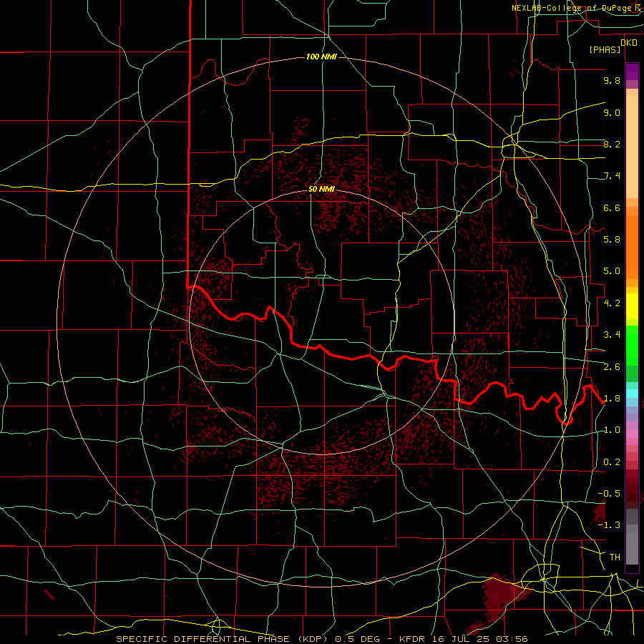This screenshot has width=644, height=644.
Task: Click the 50 NMI range ring label
Action: coord(321,189)
